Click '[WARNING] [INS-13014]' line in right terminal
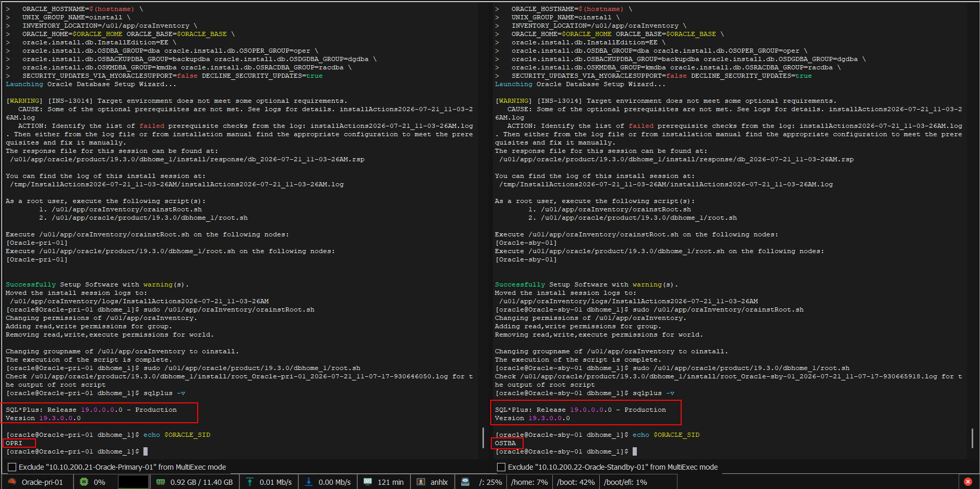This screenshot has width=980, height=489. click(666, 101)
